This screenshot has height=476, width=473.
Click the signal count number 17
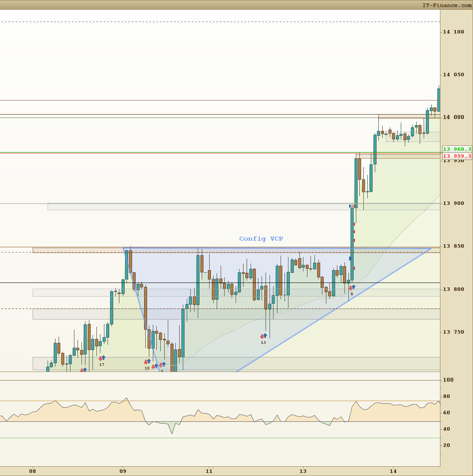coord(102,364)
